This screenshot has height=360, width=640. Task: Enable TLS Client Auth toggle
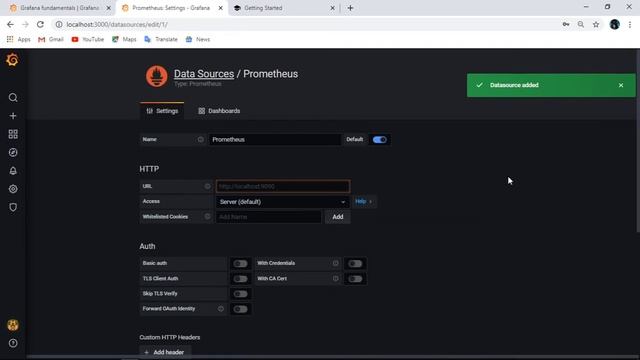tap(240, 279)
